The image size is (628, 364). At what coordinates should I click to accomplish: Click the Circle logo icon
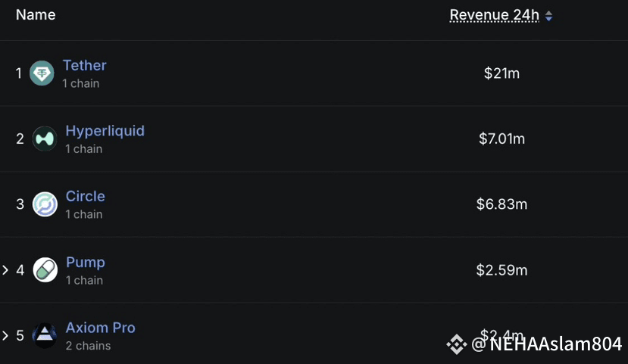point(45,204)
